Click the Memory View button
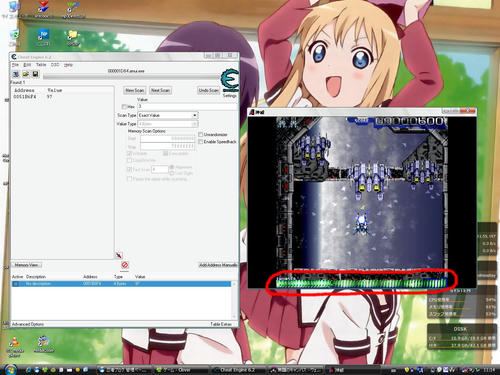 pyautogui.click(x=27, y=265)
